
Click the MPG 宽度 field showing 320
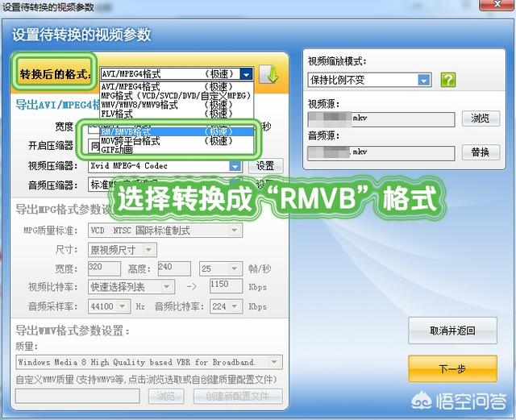(104, 268)
